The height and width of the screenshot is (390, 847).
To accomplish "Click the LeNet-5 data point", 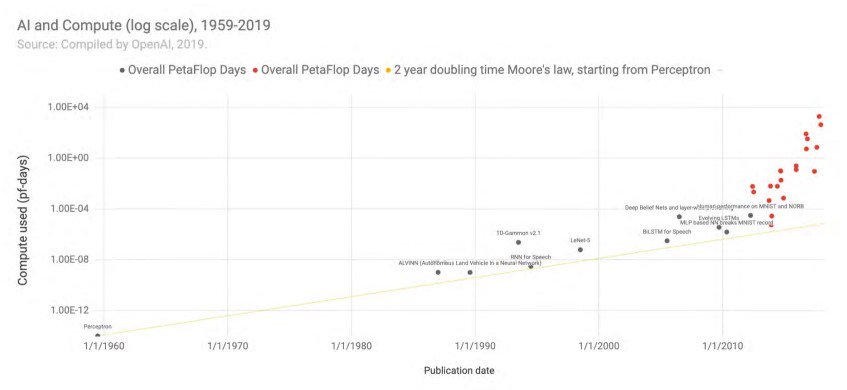I will tap(580, 250).
